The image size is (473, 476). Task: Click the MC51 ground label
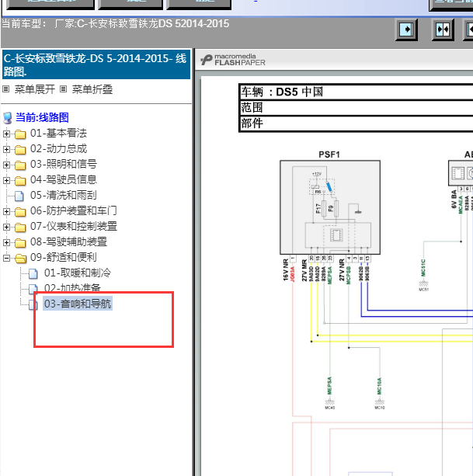click(x=424, y=290)
